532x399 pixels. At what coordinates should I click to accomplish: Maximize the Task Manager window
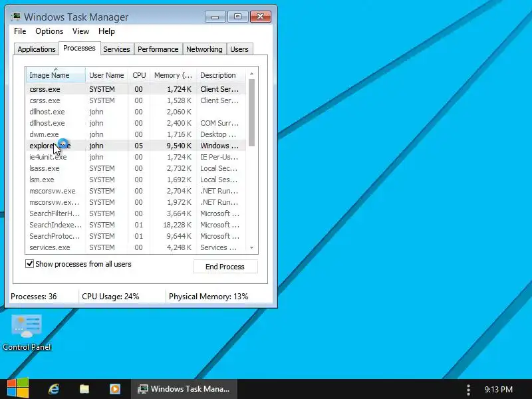(x=237, y=17)
